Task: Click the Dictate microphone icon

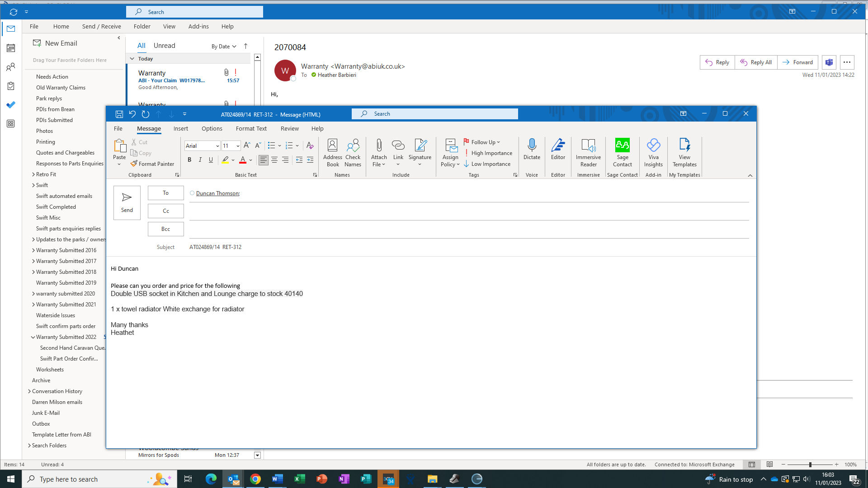Action: pyautogui.click(x=532, y=145)
